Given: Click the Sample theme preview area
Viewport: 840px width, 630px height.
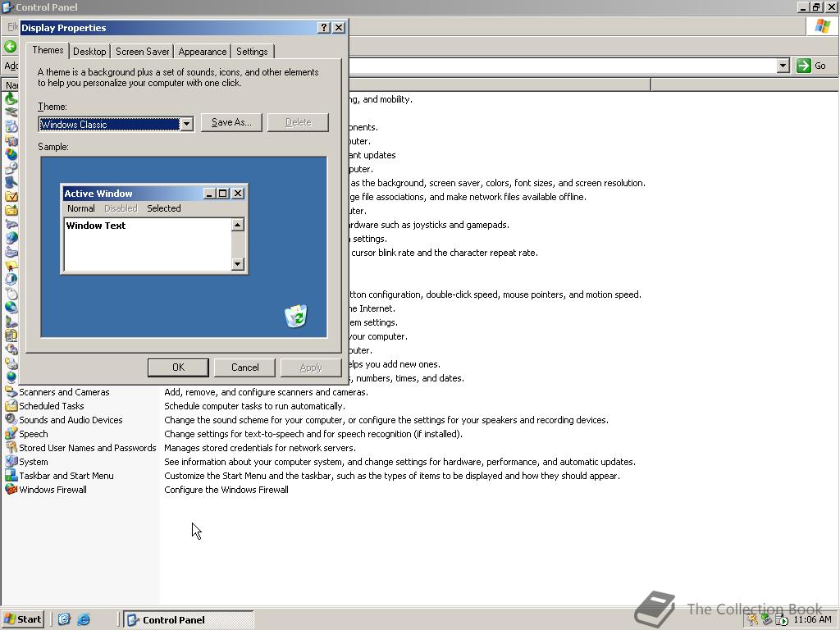Looking at the screenshot, I should [x=184, y=247].
